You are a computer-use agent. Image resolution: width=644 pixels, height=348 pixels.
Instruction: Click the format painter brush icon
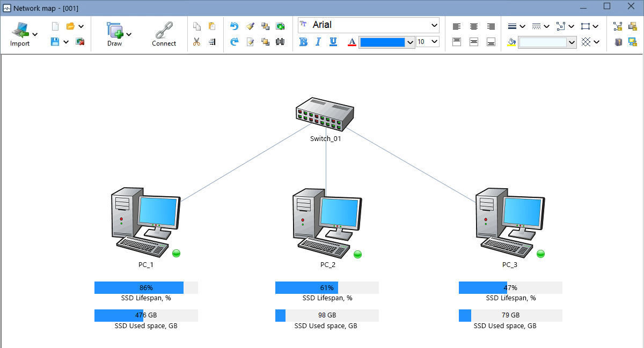pos(250,26)
